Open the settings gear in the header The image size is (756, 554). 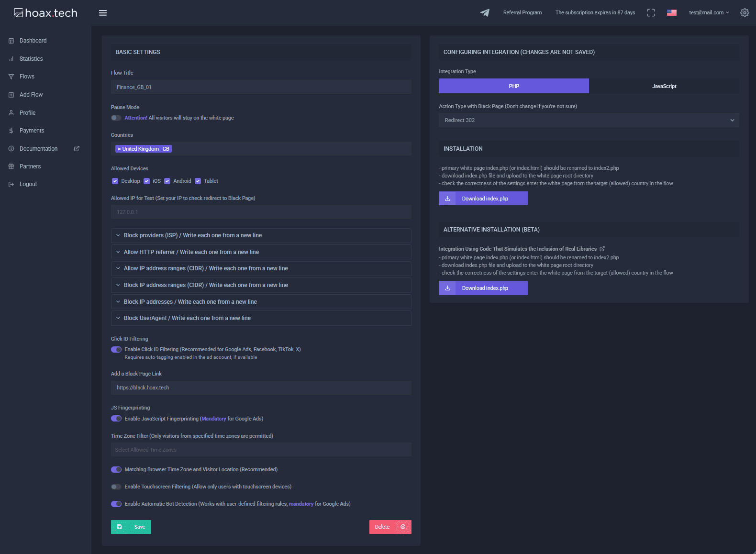[745, 13]
